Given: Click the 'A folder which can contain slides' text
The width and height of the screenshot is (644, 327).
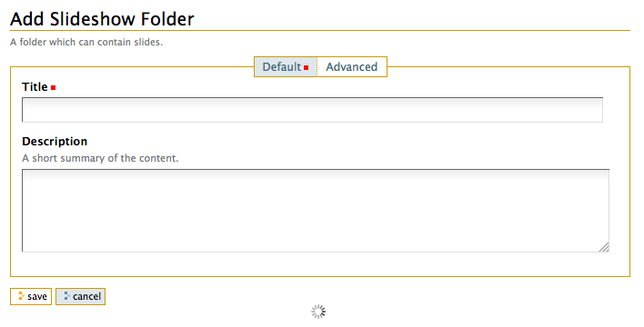Looking at the screenshot, I should click(86, 42).
